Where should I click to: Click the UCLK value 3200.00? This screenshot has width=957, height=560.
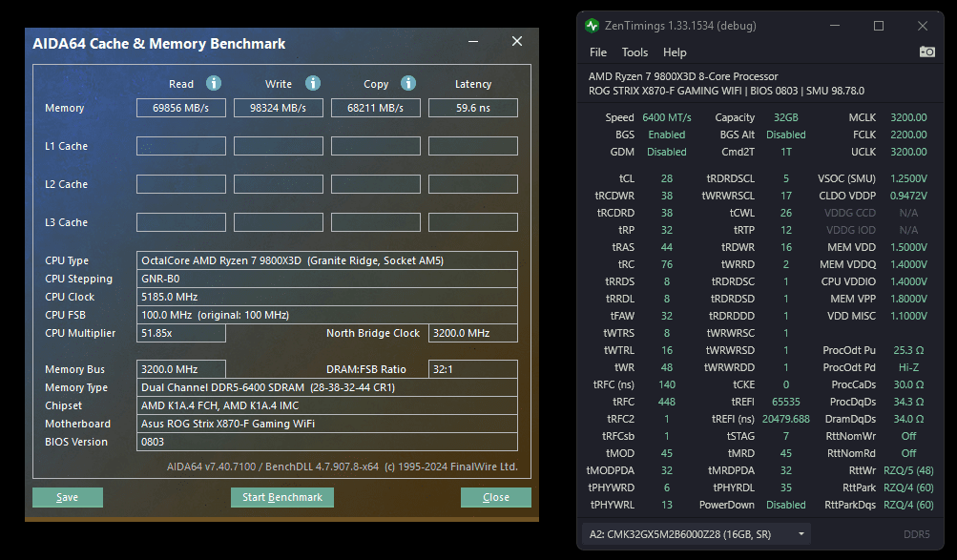[x=908, y=152]
